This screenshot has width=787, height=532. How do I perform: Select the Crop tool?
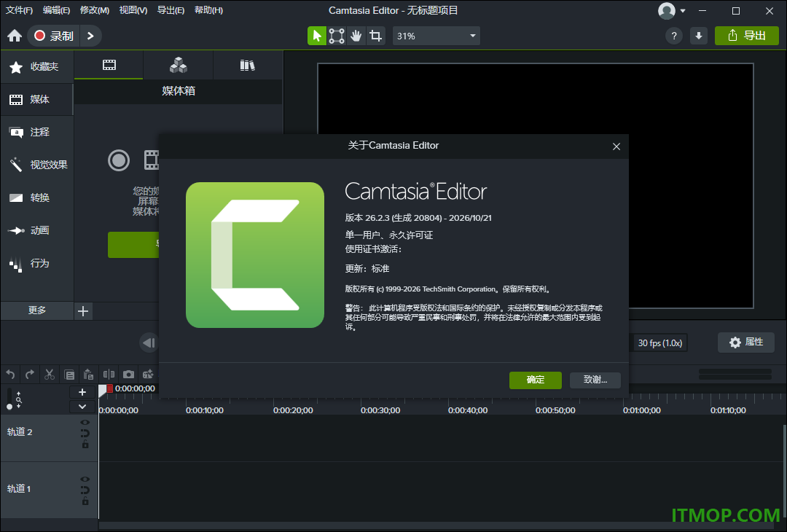375,36
